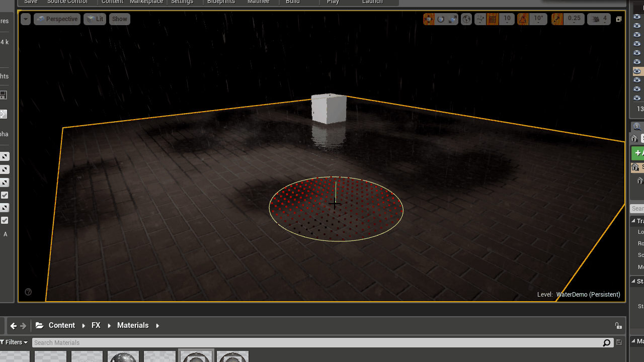The width and height of the screenshot is (644, 362).
Task: Toggle scale snapping icon
Action: [x=557, y=19]
